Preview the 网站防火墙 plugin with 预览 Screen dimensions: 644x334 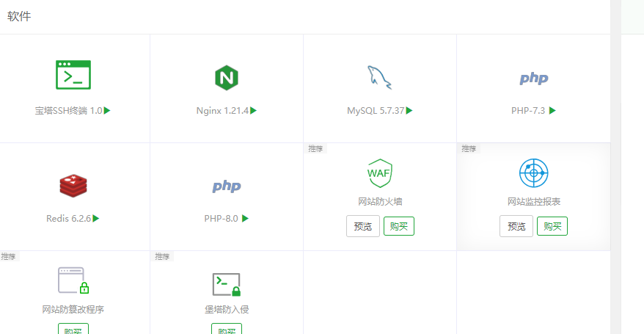click(x=362, y=226)
